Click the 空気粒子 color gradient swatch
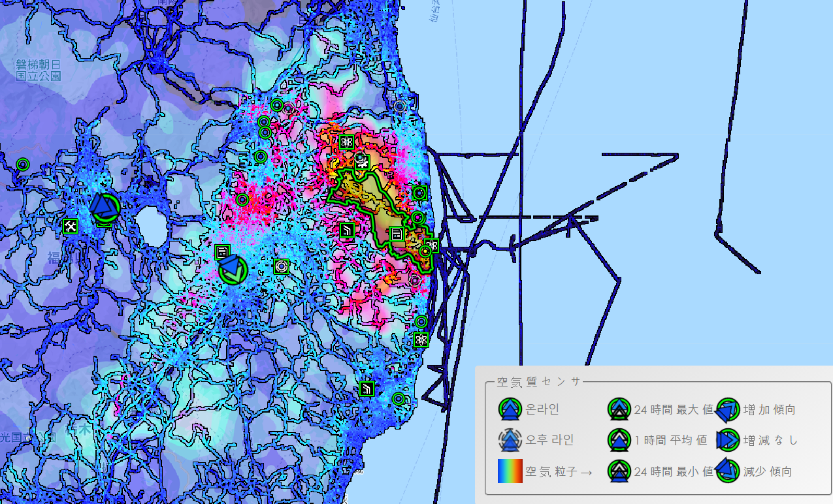The width and height of the screenshot is (833, 504). pos(510,471)
